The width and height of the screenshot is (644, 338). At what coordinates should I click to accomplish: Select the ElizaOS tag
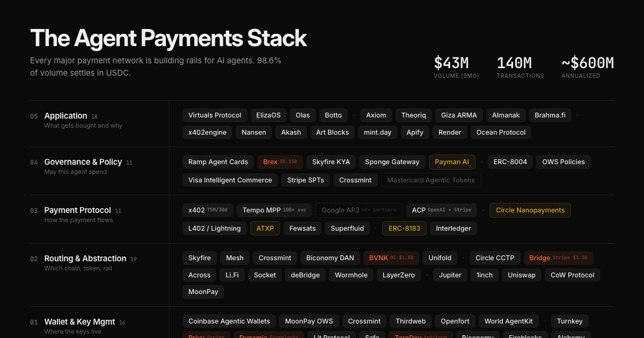pos(268,115)
